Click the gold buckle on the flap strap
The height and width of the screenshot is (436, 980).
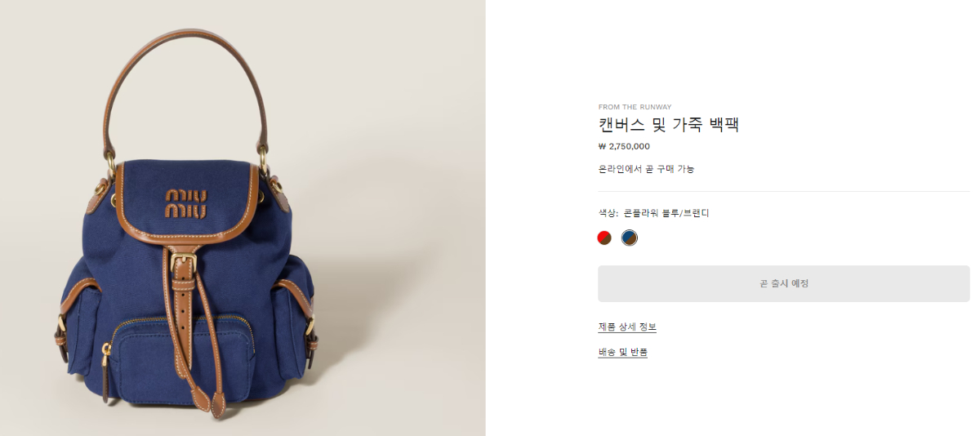click(x=185, y=261)
